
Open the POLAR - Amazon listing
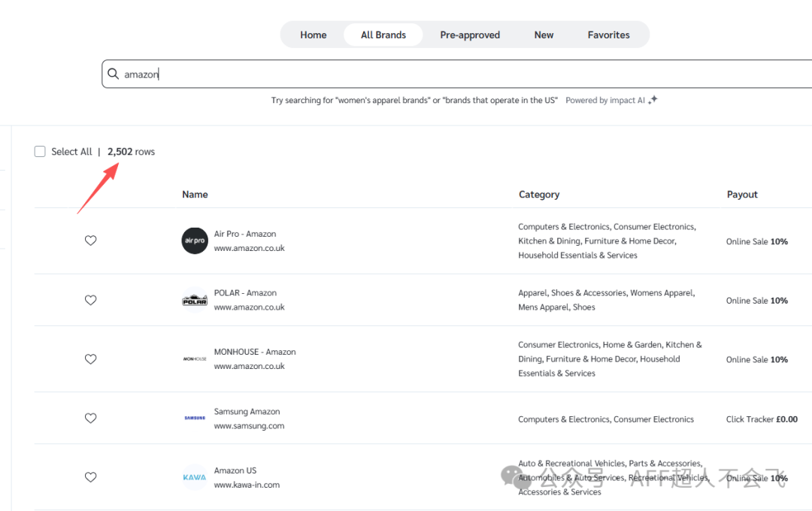[245, 293]
